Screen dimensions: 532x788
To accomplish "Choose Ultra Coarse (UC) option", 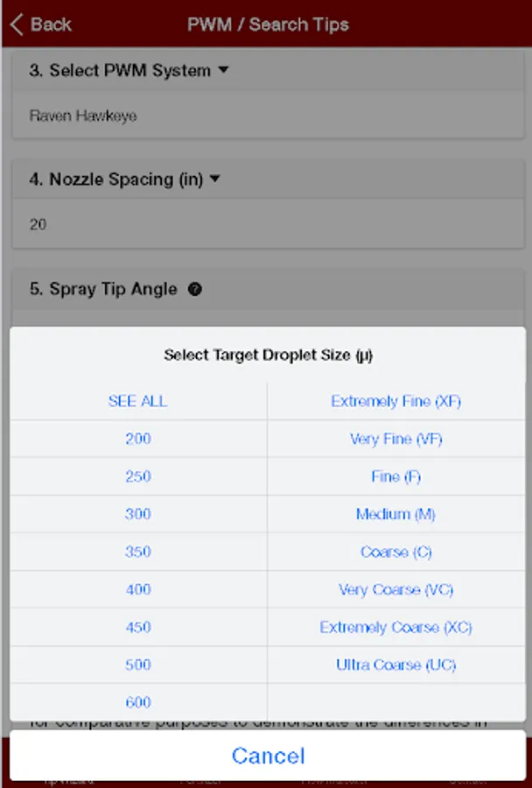I will 396,665.
